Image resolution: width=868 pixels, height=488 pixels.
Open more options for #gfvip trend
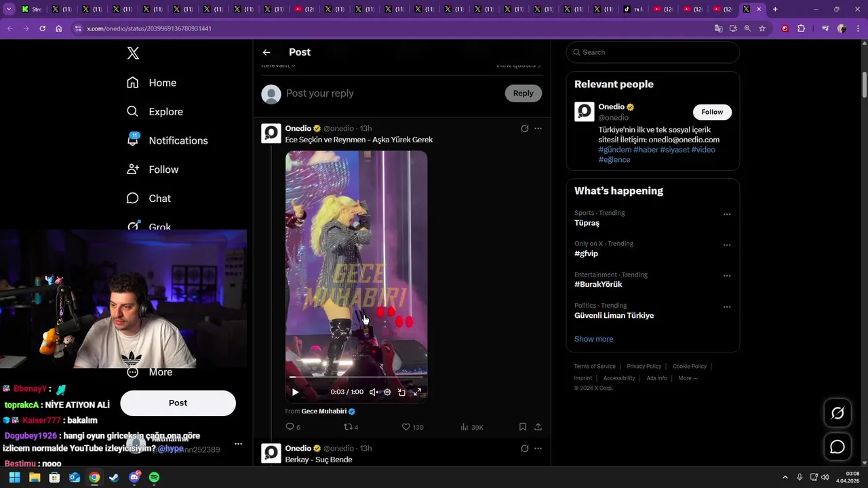point(727,245)
